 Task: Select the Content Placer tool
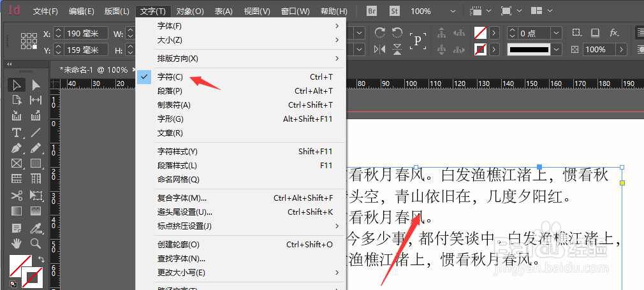point(36,116)
